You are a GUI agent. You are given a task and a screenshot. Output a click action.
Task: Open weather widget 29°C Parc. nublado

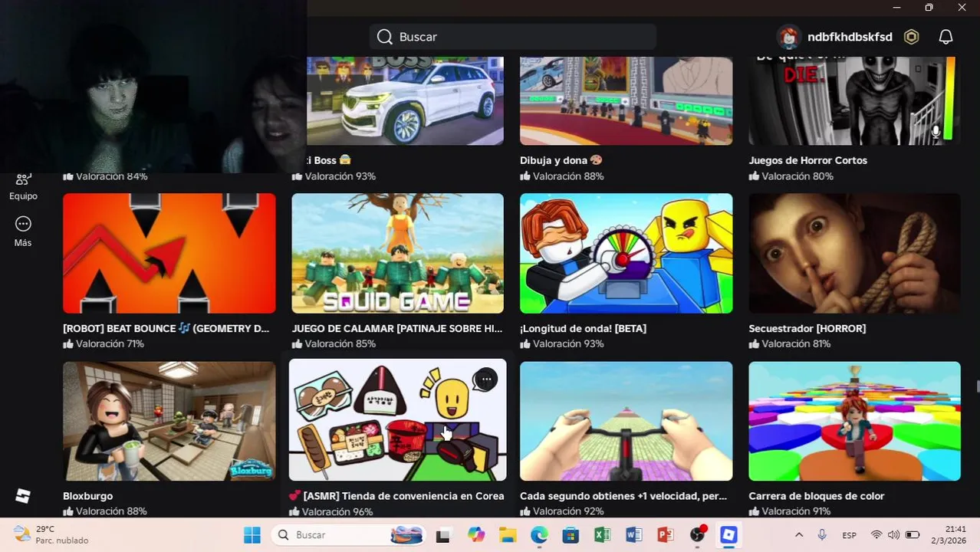click(x=51, y=534)
